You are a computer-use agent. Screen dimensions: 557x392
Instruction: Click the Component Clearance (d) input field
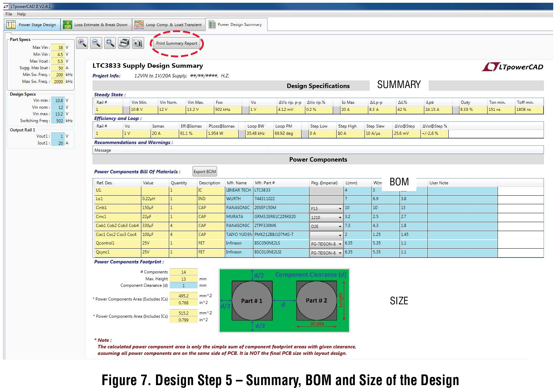pyautogui.click(x=184, y=286)
